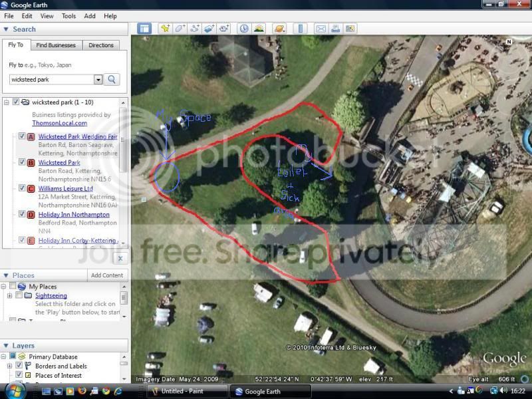Image resolution: width=532 pixels, height=399 pixels.
Task: Uncheck Places of Interest layer
Action: 19,374
